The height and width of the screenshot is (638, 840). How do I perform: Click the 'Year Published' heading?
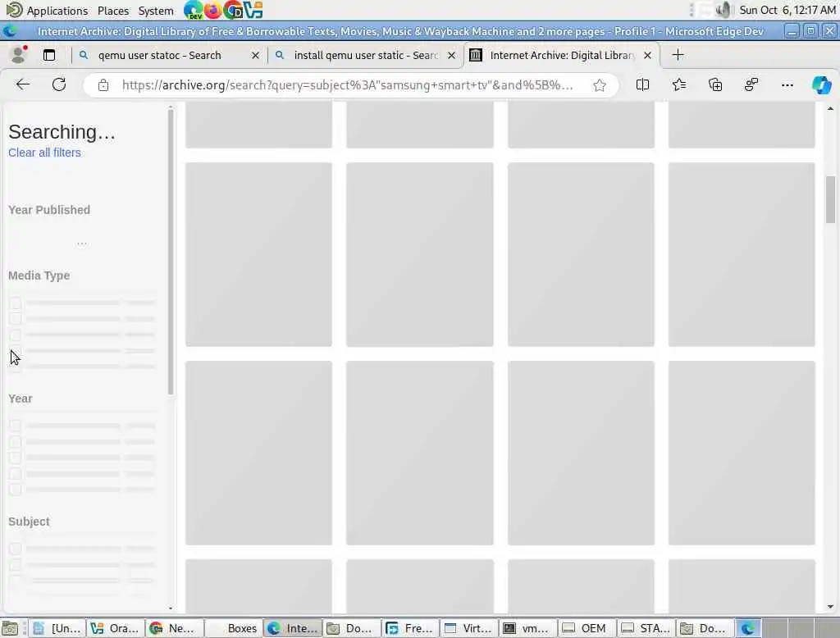click(x=49, y=210)
